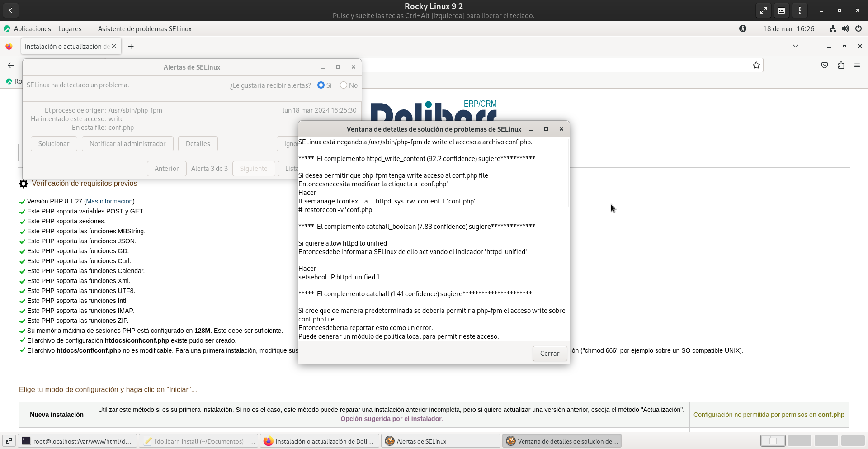Click the Pocket save icon in toolbar
This screenshot has width=868, height=449.
(825, 66)
